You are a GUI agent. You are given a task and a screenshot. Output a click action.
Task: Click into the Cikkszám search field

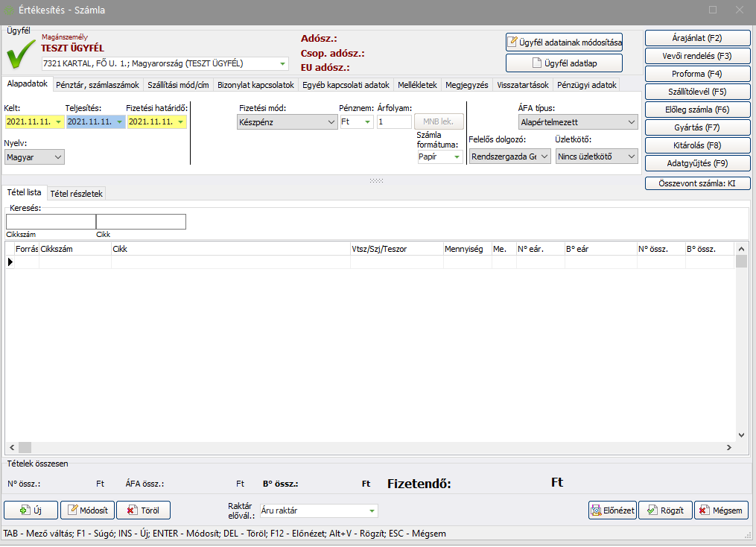click(51, 221)
